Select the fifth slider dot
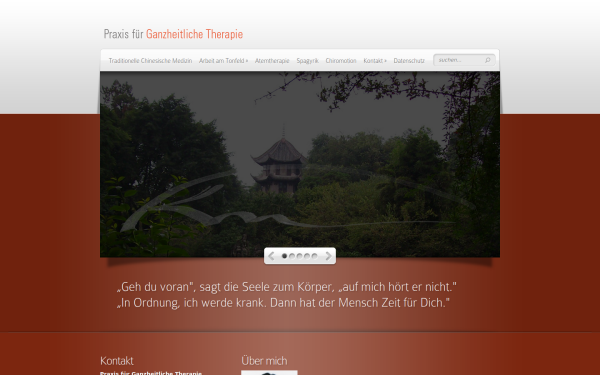The height and width of the screenshot is (375, 600). tap(314, 256)
